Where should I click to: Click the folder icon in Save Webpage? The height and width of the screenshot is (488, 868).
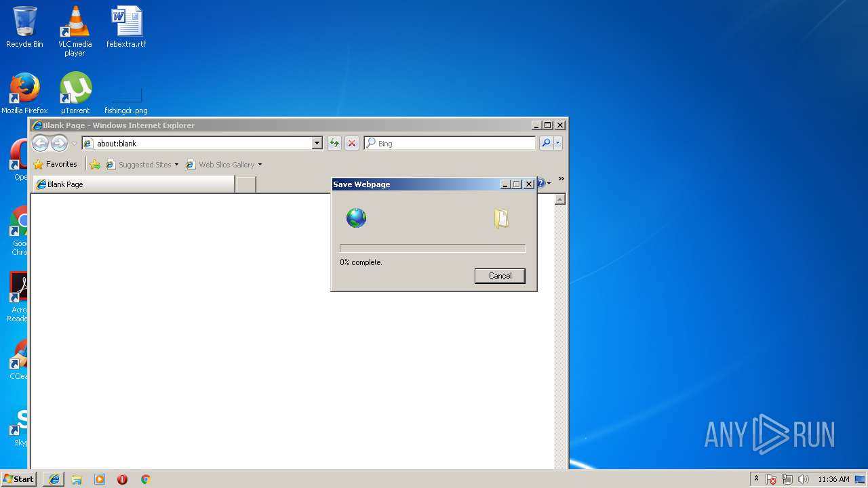click(x=501, y=218)
